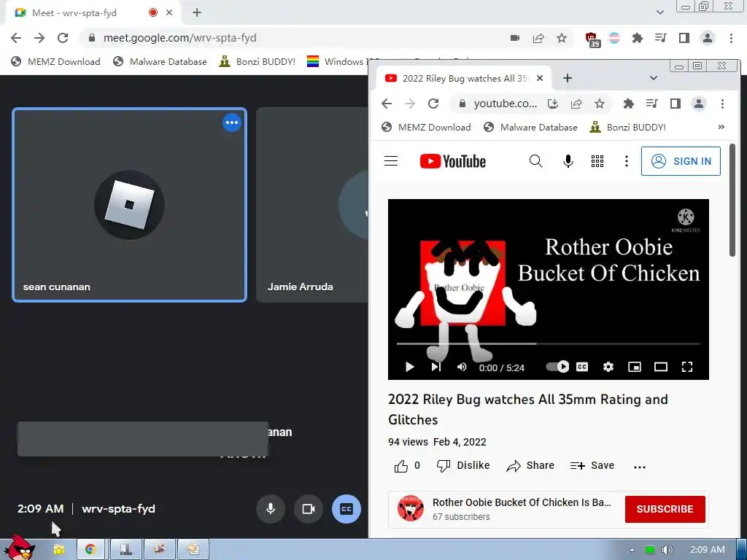Turn off camera in Google Meet
The width and height of the screenshot is (747, 560).
(309, 508)
